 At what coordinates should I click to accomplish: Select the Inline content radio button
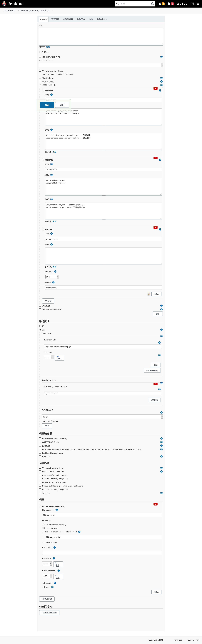tap(44, 543)
